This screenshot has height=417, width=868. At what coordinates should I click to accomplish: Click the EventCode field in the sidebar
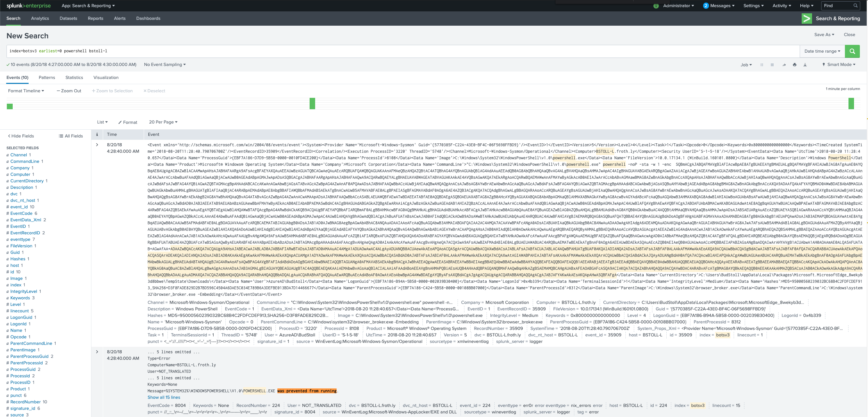pos(21,214)
